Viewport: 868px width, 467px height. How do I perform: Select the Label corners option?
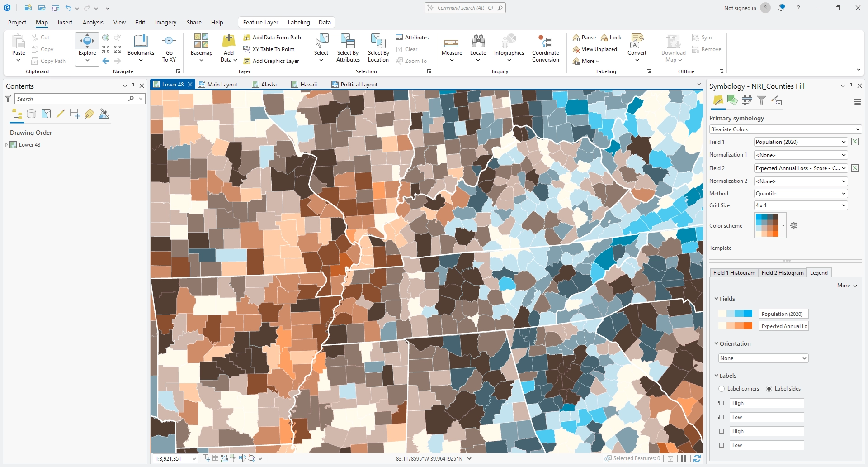(722, 389)
